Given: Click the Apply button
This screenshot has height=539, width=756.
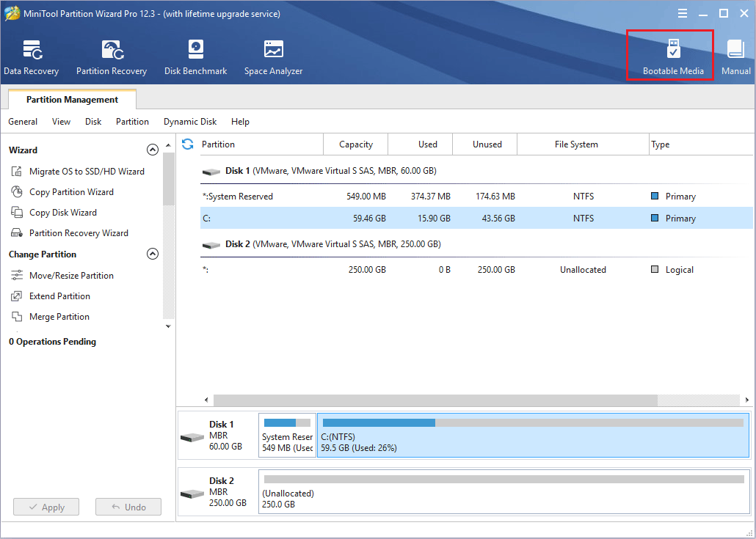Looking at the screenshot, I should pyautogui.click(x=46, y=507).
